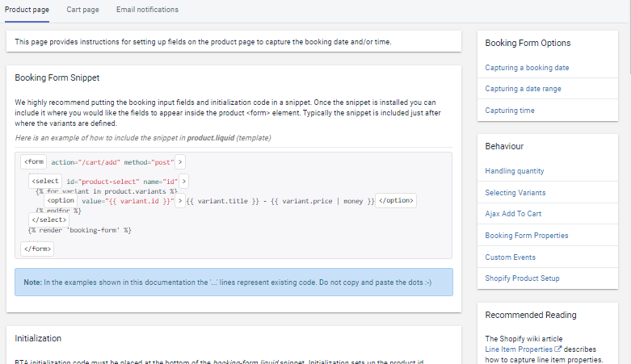
Task: Go to the Email notifications tab
Action: coord(147,10)
